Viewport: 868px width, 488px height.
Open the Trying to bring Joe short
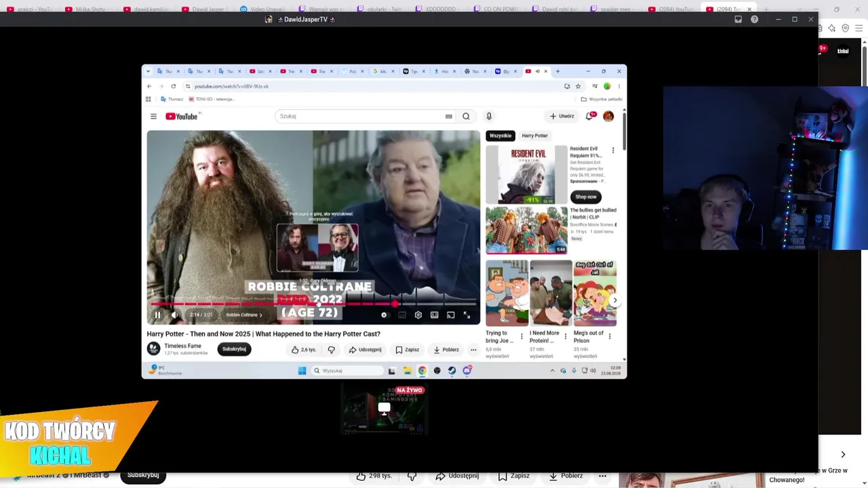click(507, 293)
